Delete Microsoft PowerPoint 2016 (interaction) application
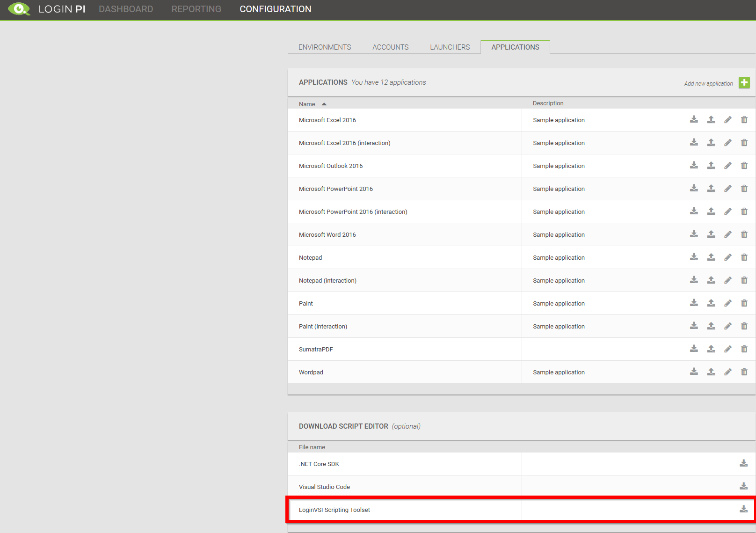756x533 pixels. coord(744,212)
